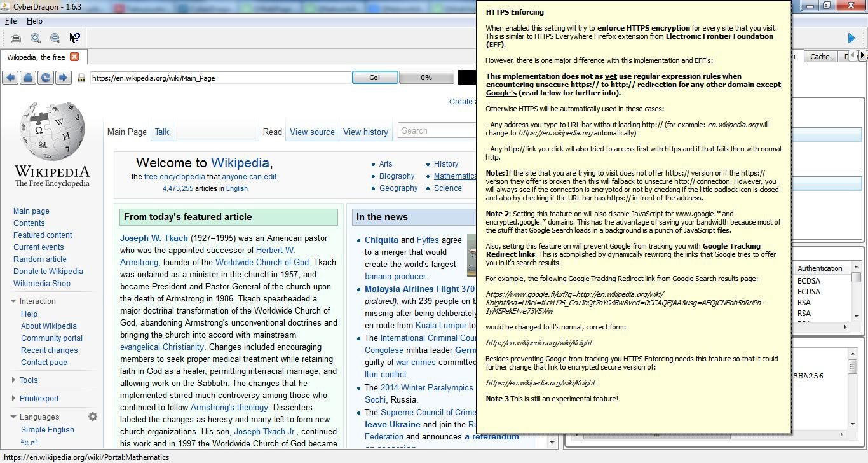Activate the What's This help cursor icon

[x=74, y=38]
